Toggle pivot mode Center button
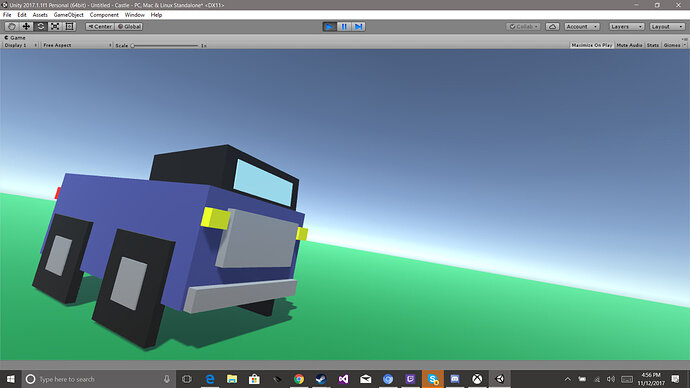This screenshot has width=690, height=388. [100, 26]
